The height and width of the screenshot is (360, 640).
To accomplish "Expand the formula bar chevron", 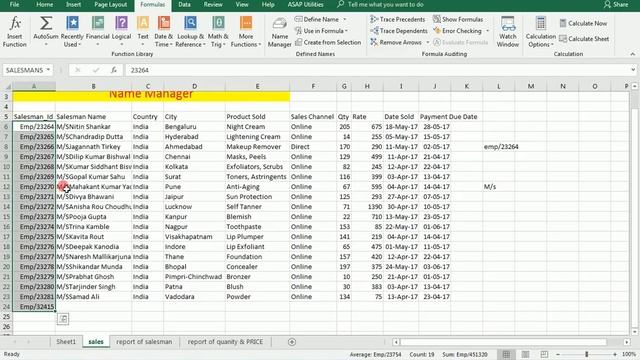I will tap(633, 70).
